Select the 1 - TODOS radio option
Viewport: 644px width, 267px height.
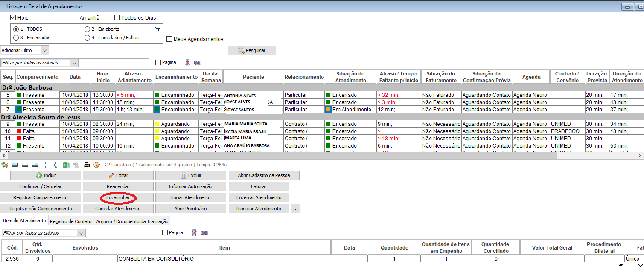tap(16, 29)
